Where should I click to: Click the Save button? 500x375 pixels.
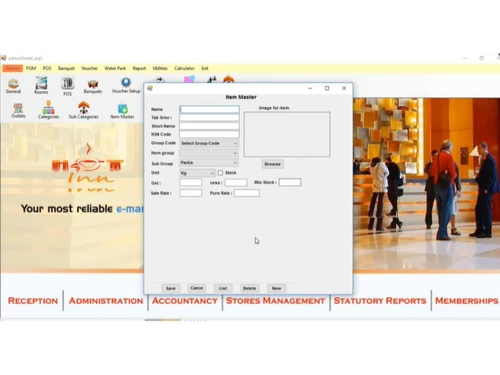point(171,288)
